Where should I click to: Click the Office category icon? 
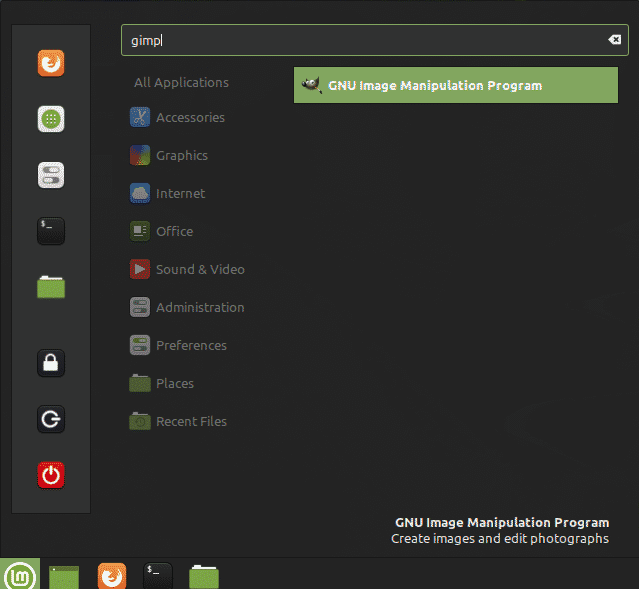pos(140,231)
